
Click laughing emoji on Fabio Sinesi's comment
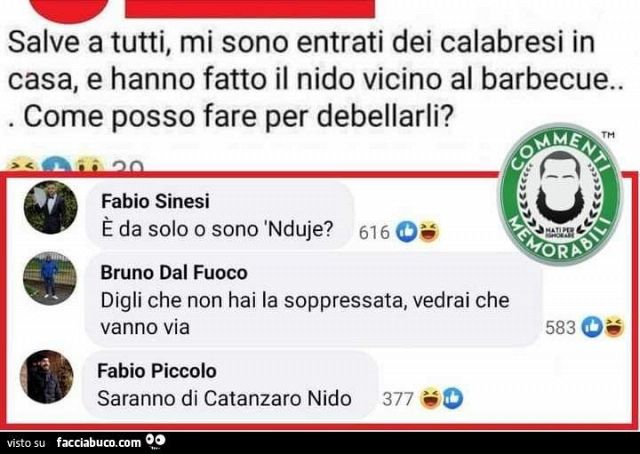429,231
